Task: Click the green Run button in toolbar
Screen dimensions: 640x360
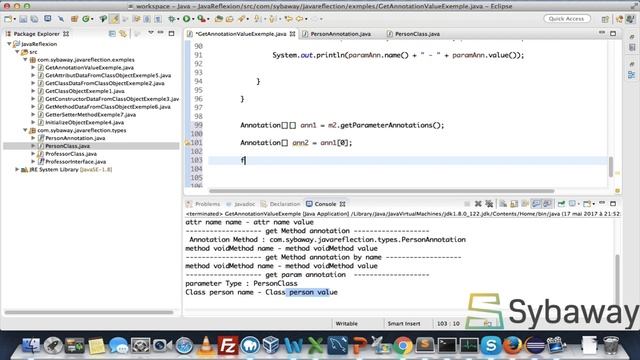Action: (x=187, y=19)
